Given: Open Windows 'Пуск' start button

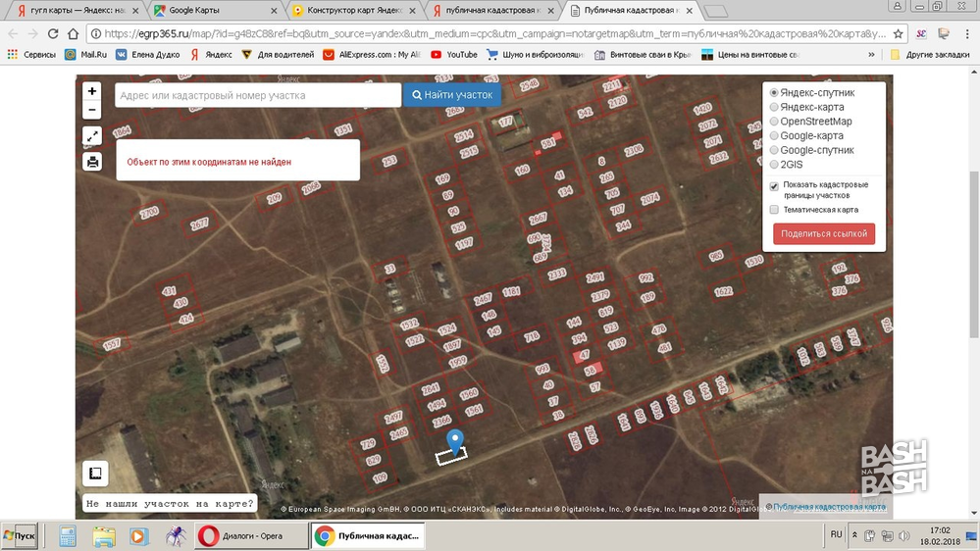Looking at the screenshot, I should (x=19, y=536).
